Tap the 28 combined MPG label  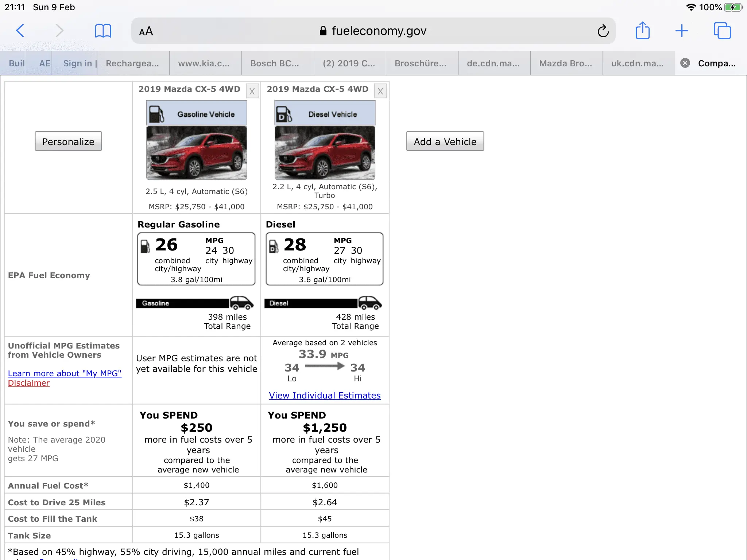click(295, 245)
